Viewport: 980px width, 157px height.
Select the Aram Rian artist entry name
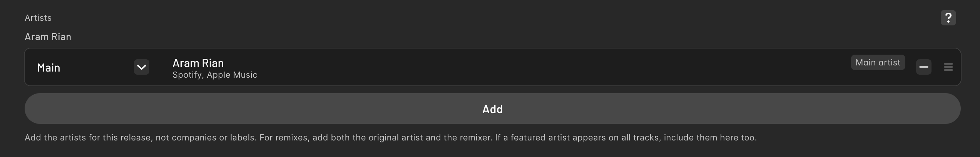(198, 63)
